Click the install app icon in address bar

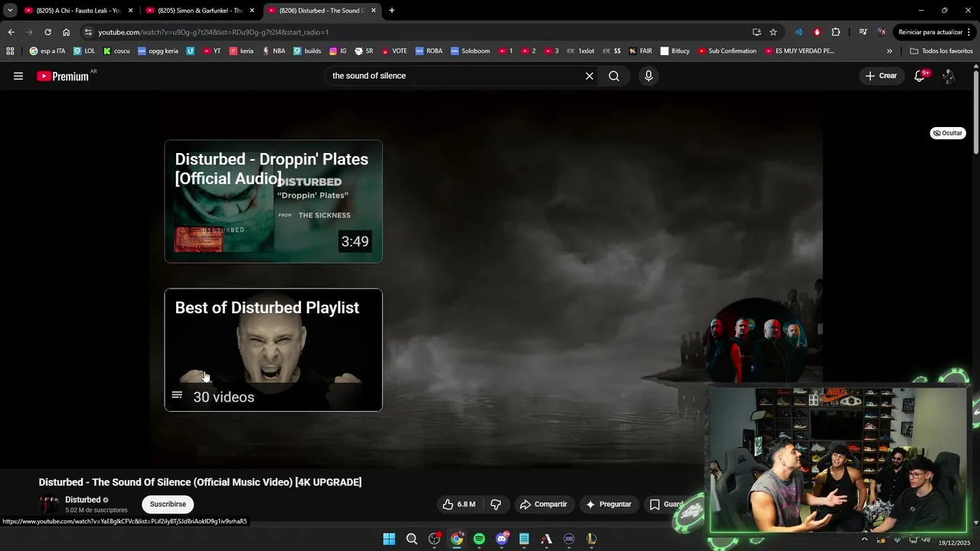(756, 32)
